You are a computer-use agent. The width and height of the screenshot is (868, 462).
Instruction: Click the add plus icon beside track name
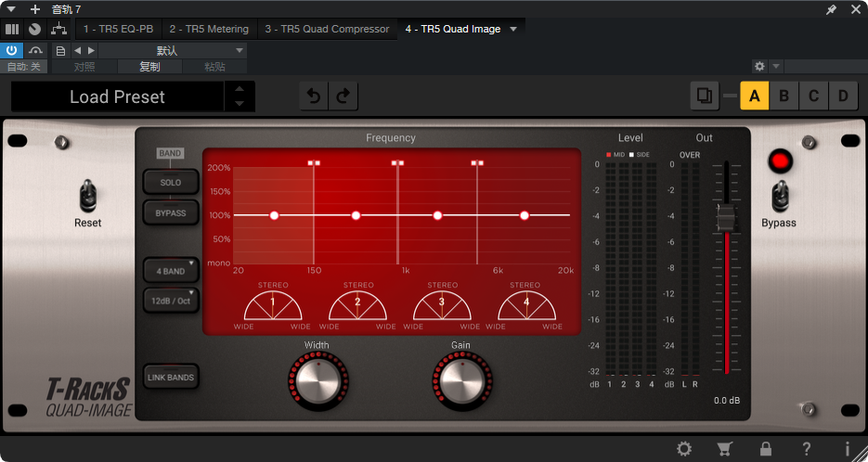35,9
